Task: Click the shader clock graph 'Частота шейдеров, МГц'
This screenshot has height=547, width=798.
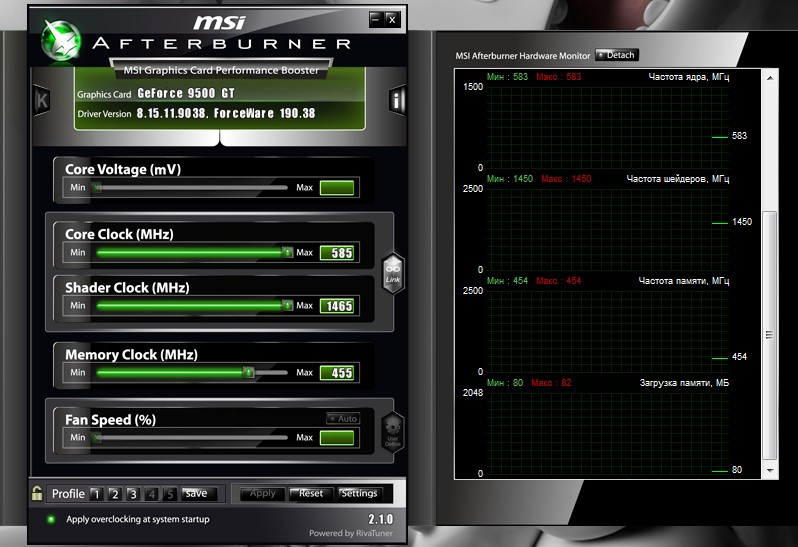Action: click(x=608, y=229)
